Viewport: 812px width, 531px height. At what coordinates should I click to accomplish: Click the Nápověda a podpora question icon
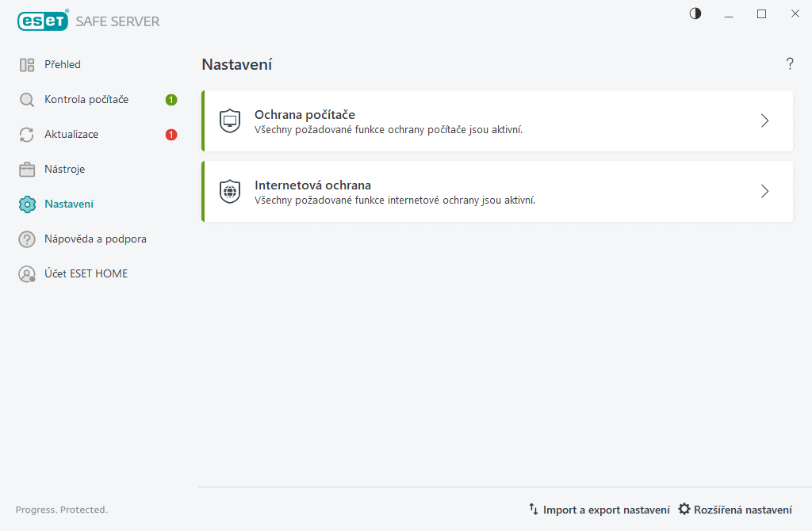pos(27,239)
